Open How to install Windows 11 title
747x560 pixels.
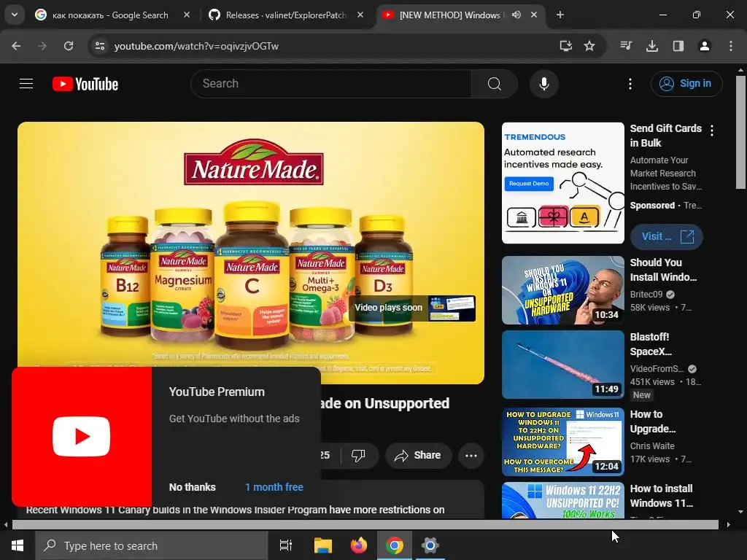[x=661, y=496]
